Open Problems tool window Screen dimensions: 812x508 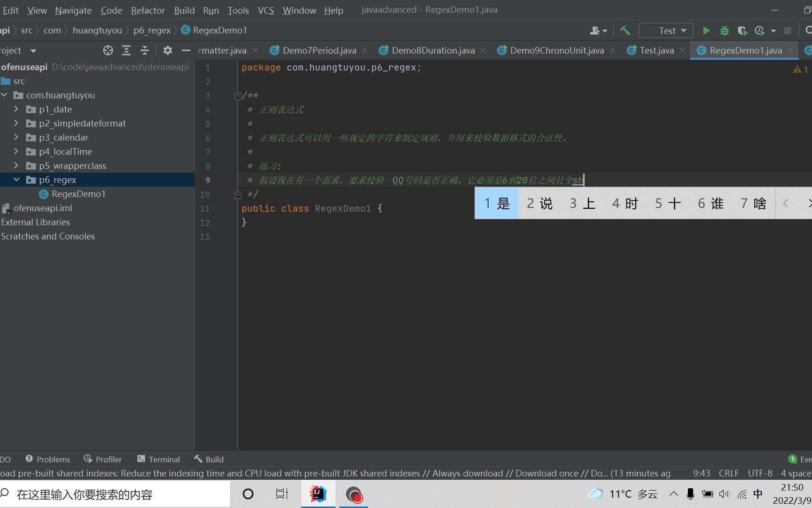tap(48, 459)
